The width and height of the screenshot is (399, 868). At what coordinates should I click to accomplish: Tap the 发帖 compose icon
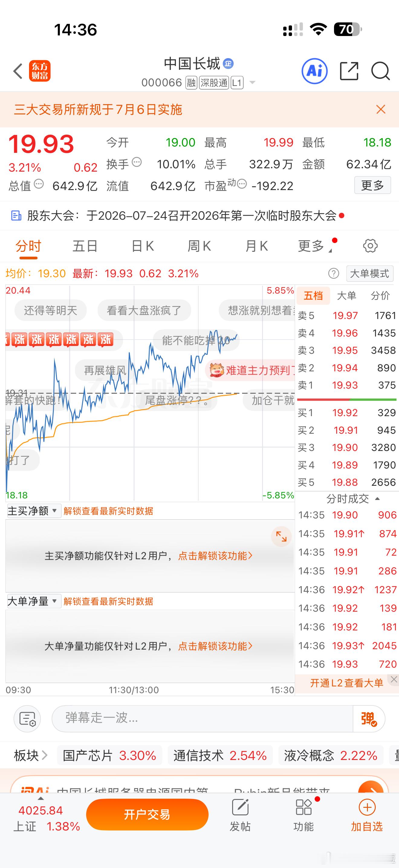[240, 807]
